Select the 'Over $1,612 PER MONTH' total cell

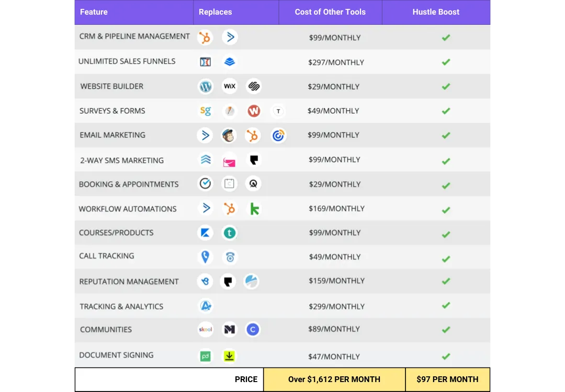[x=334, y=379]
